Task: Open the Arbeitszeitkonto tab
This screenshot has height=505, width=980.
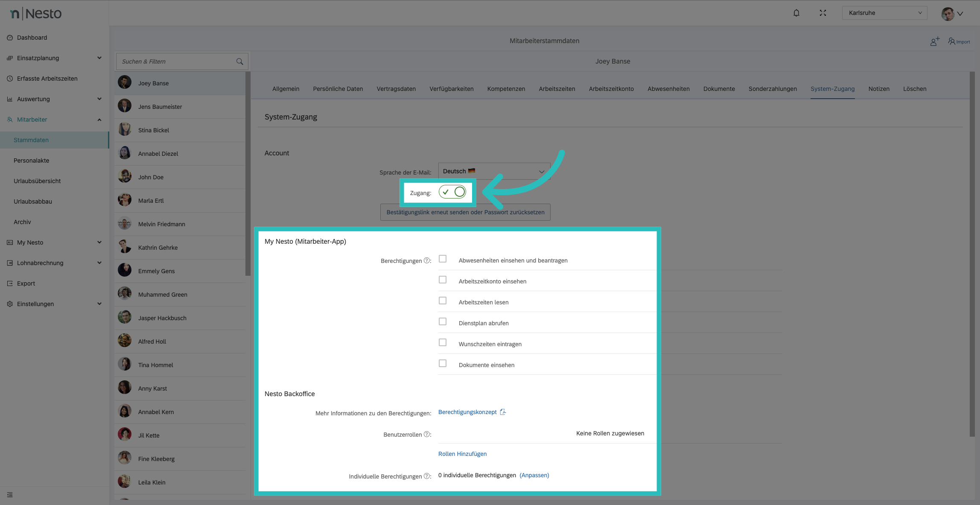Action: [611, 89]
